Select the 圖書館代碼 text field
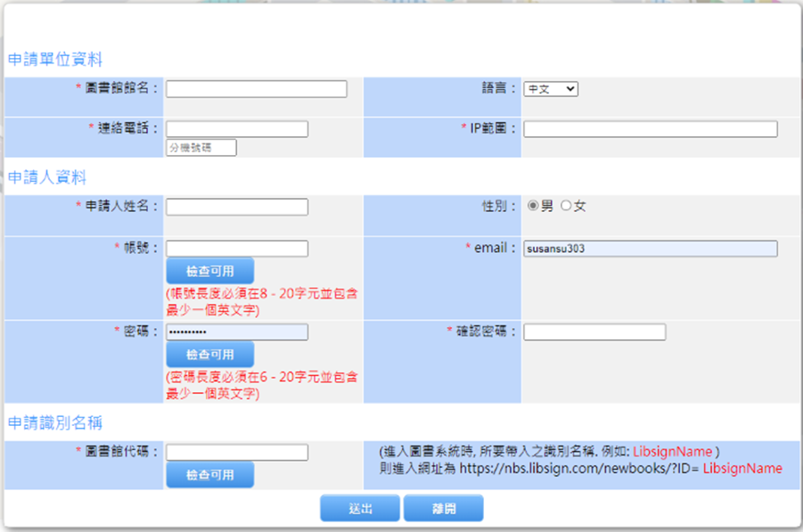The image size is (803, 532). point(236,453)
